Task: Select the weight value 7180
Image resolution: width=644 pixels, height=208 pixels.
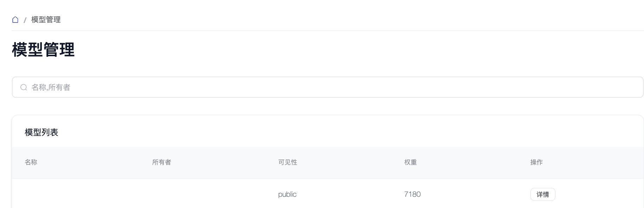Action: [412, 194]
